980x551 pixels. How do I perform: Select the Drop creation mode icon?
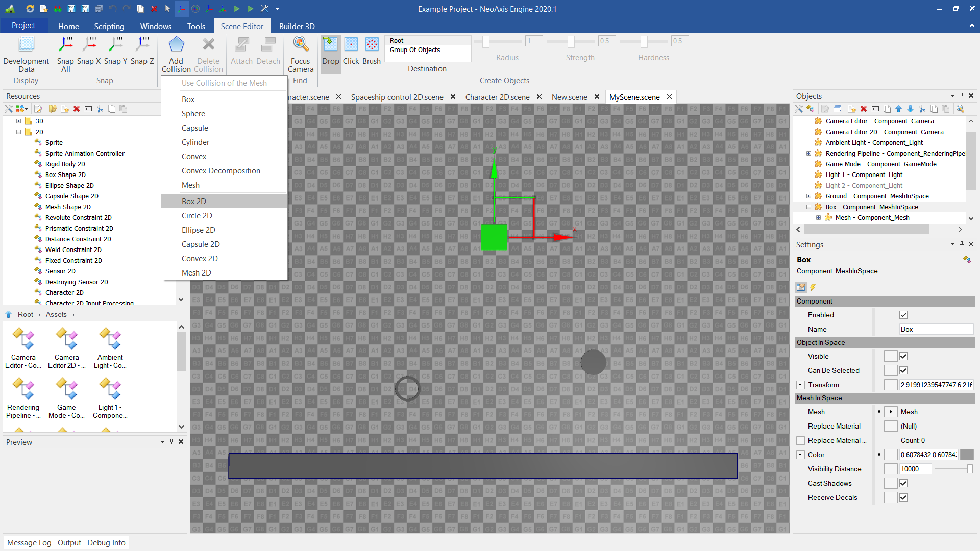pyautogui.click(x=330, y=45)
